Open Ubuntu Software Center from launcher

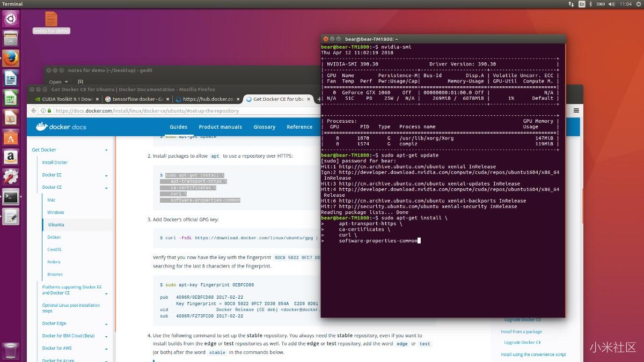(11, 137)
